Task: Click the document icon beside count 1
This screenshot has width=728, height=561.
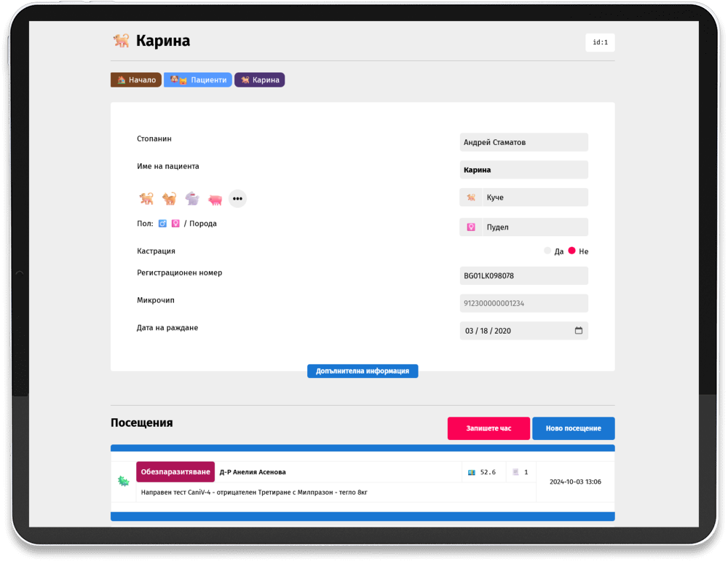Action: [515, 472]
